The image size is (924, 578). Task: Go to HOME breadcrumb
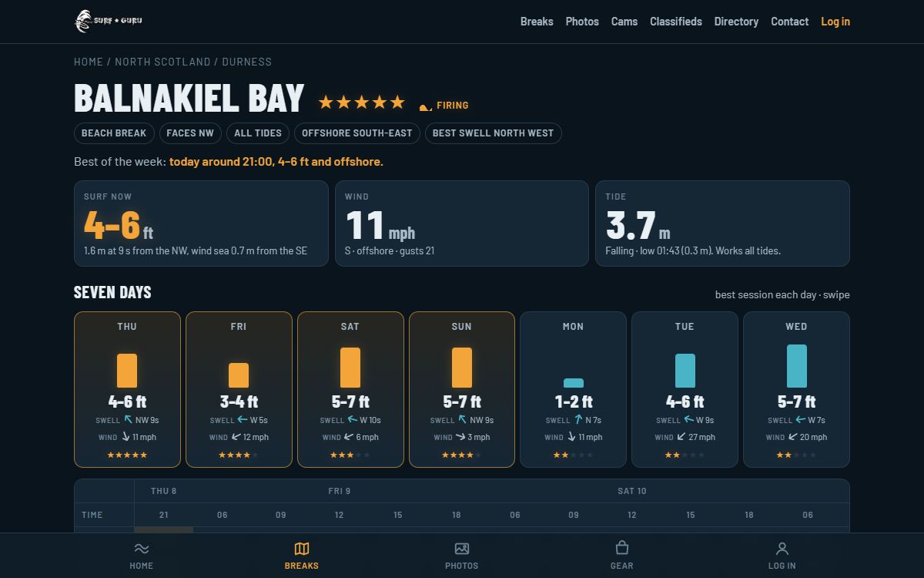tap(89, 62)
